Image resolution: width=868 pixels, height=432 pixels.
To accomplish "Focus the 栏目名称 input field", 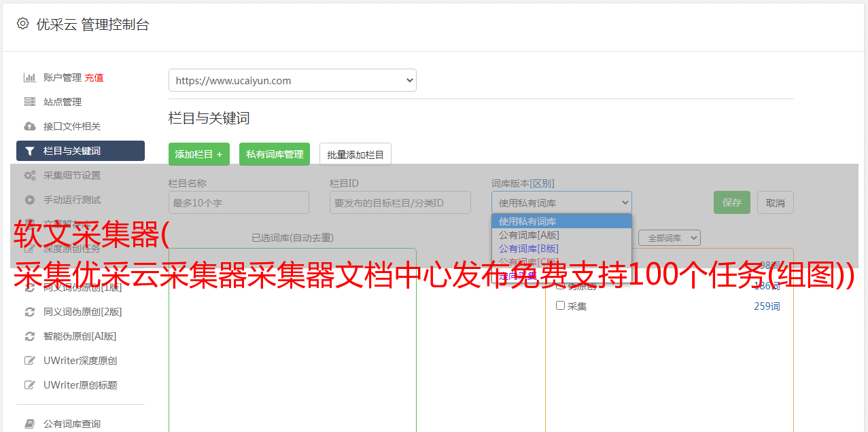I will tap(239, 202).
